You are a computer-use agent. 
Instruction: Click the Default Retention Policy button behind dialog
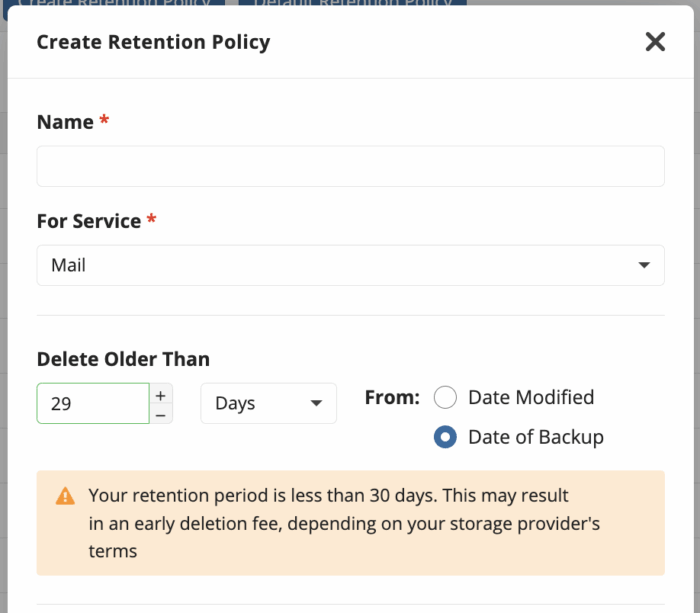click(x=353, y=3)
